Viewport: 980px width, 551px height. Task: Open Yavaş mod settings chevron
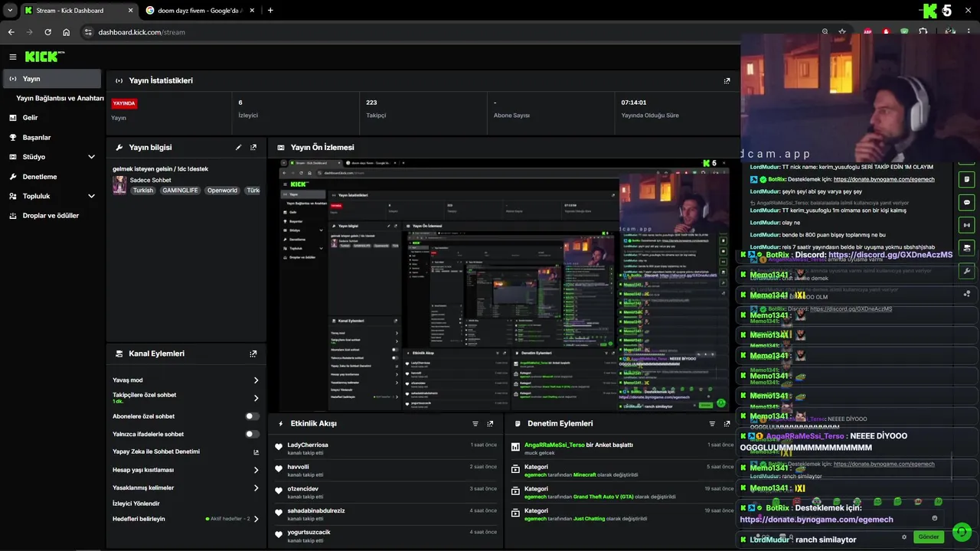256,380
